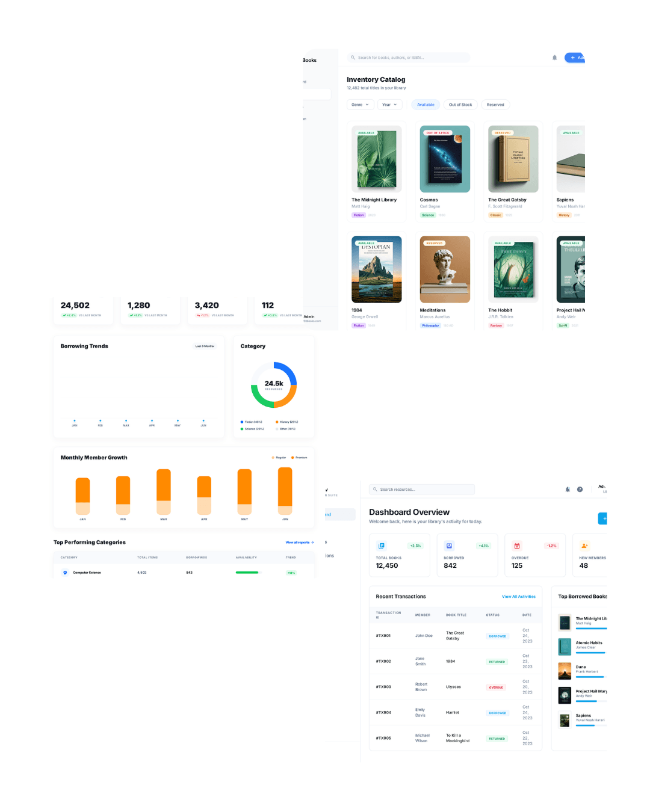
Task: Click the Computer Science category icon
Action: [x=65, y=573]
